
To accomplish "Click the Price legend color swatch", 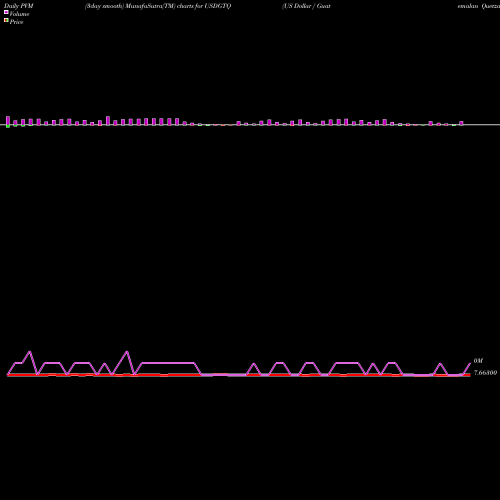I will (x=6, y=20).
